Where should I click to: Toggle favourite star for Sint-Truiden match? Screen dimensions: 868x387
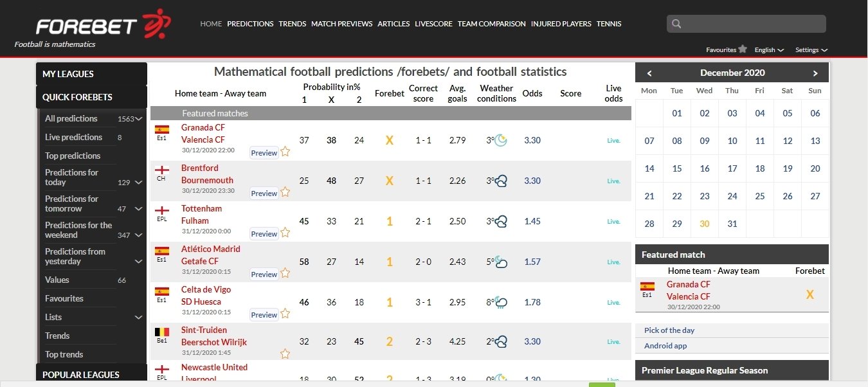[x=285, y=354]
